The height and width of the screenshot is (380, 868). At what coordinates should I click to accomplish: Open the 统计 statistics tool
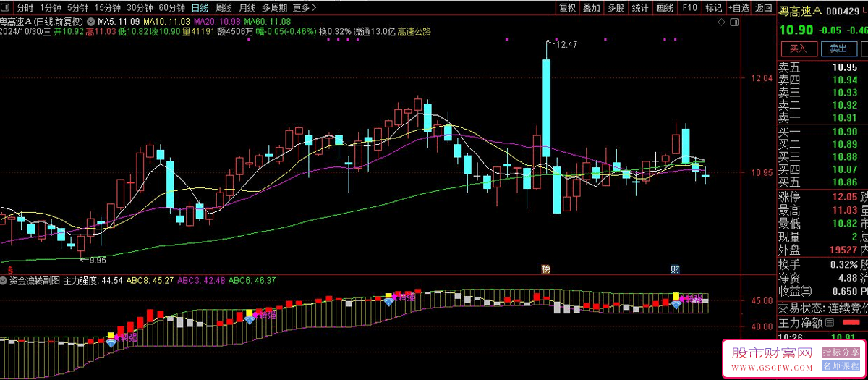pyautogui.click(x=640, y=8)
